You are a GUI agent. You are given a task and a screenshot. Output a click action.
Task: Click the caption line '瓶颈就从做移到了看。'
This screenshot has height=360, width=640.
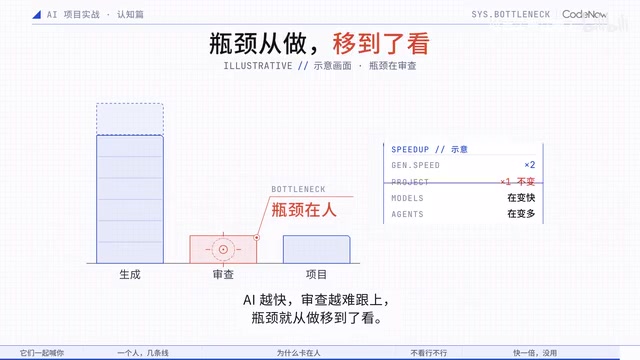(x=317, y=318)
